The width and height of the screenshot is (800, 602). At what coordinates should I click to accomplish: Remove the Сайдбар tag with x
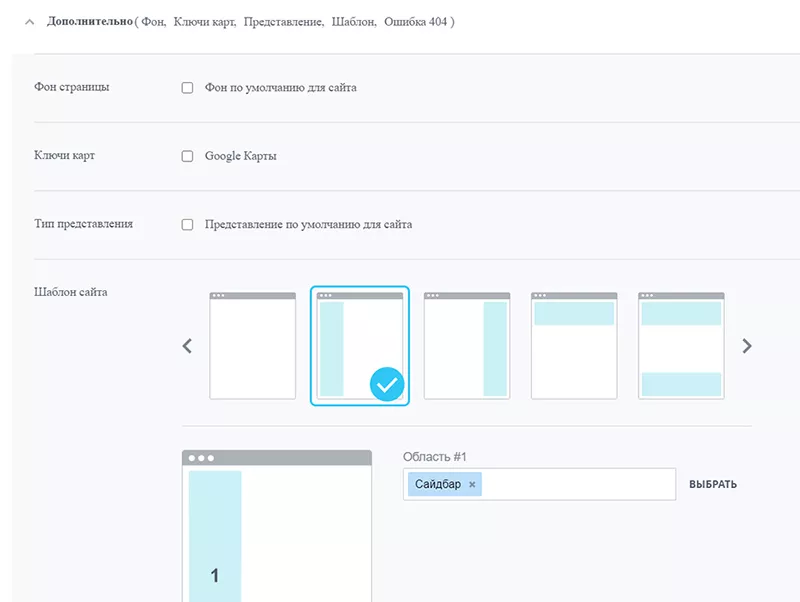coord(472,485)
